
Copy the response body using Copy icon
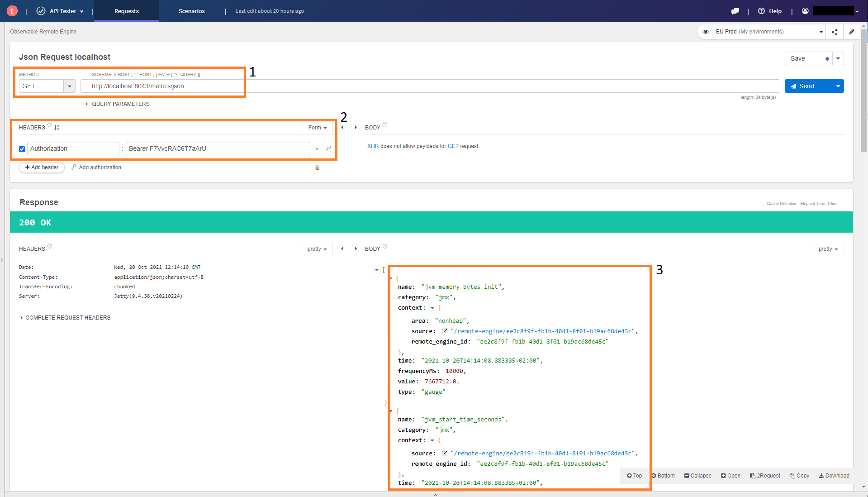tap(799, 476)
